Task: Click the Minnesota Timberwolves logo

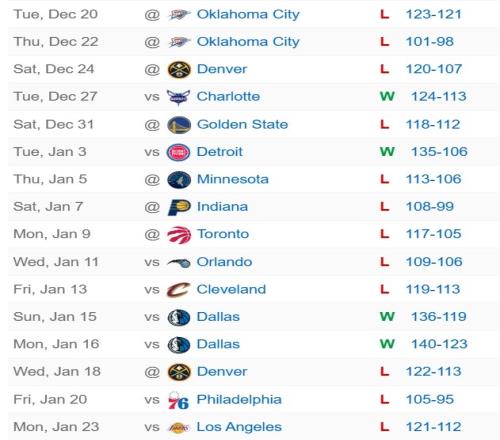Action: [x=179, y=180]
